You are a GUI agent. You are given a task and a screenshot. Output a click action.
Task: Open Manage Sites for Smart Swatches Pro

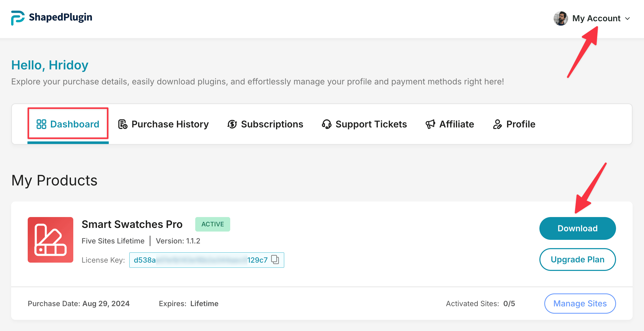point(580,303)
